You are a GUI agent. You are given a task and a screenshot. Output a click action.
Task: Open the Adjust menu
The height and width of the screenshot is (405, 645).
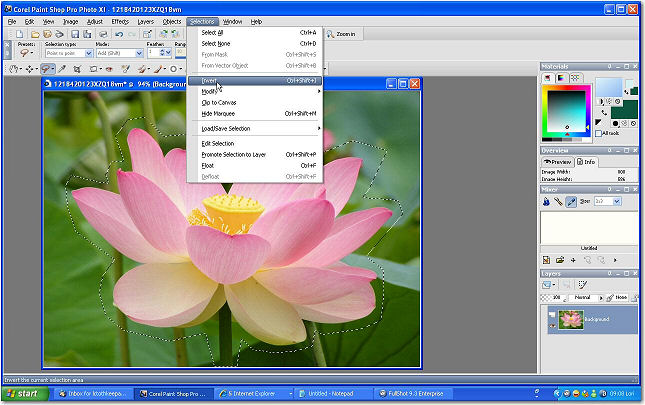pyautogui.click(x=95, y=21)
